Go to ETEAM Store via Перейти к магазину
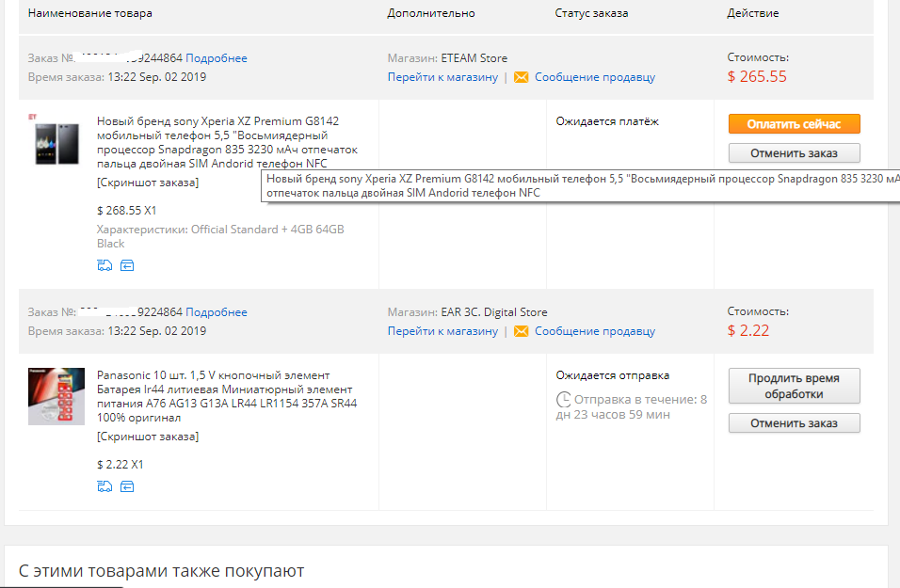 pos(442,77)
